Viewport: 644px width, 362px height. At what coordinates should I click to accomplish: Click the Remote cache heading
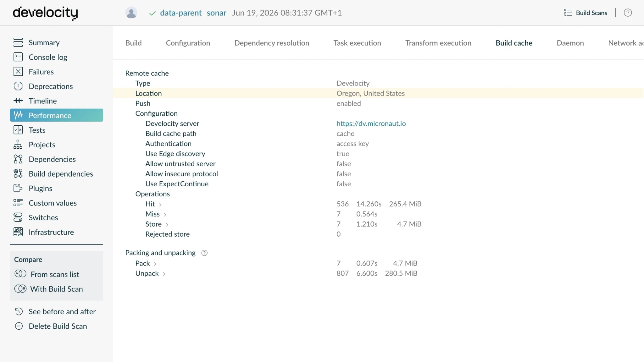pyautogui.click(x=147, y=73)
